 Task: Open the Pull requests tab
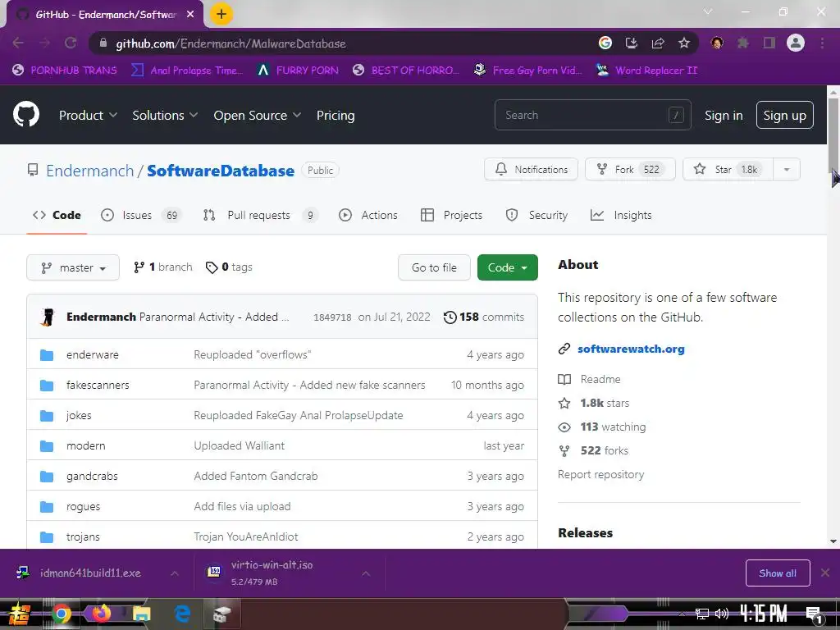click(x=260, y=215)
